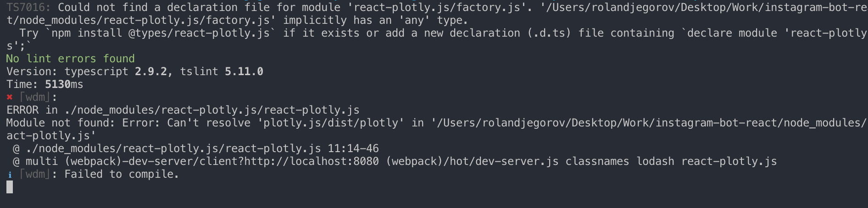Click the "Failed to compile." text
Screen dimensions: 868x208
click(x=122, y=174)
